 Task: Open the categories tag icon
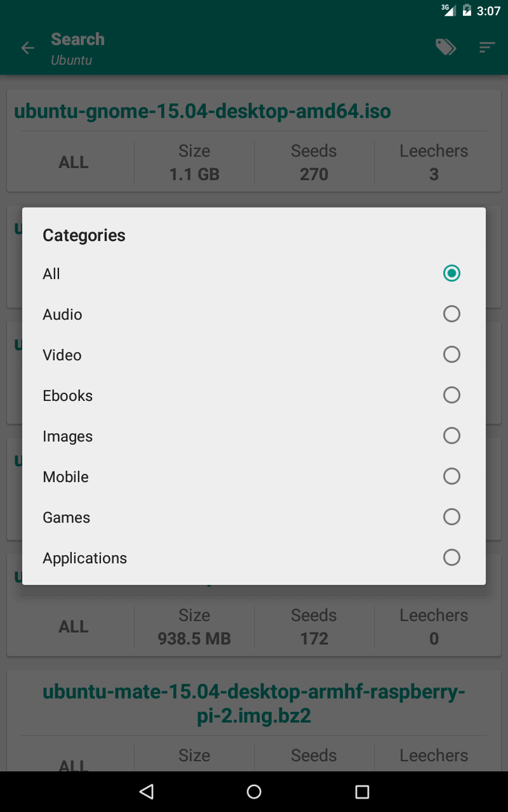pyautogui.click(x=446, y=47)
